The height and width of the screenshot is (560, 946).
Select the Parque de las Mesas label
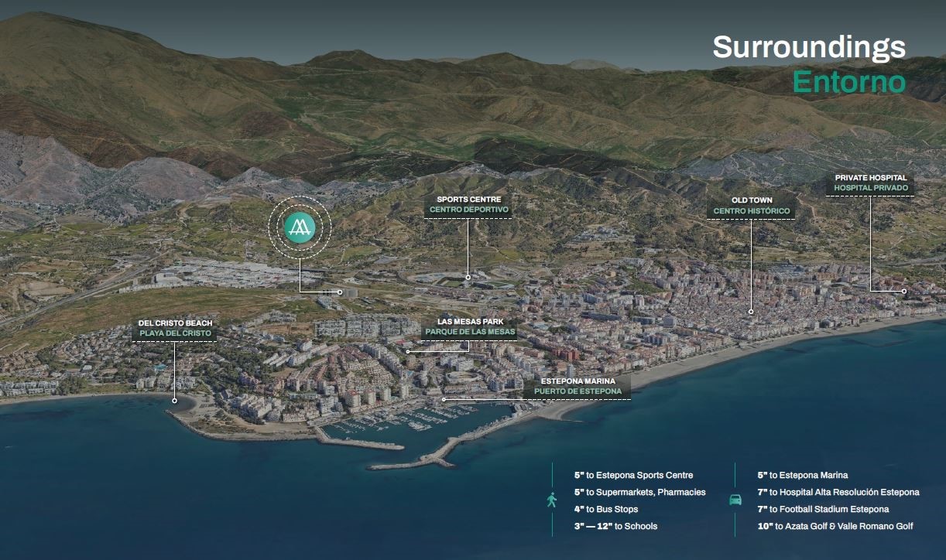pyautogui.click(x=469, y=332)
